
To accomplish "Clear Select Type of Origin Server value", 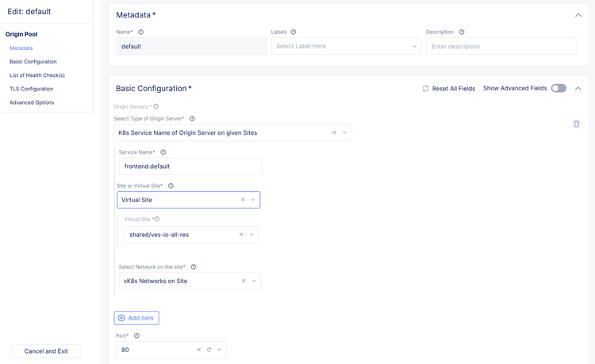I will (334, 133).
